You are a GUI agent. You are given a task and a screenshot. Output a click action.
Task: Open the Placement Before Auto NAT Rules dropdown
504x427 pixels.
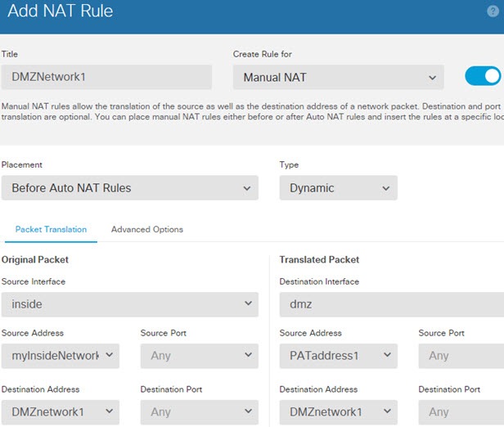[130, 187]
